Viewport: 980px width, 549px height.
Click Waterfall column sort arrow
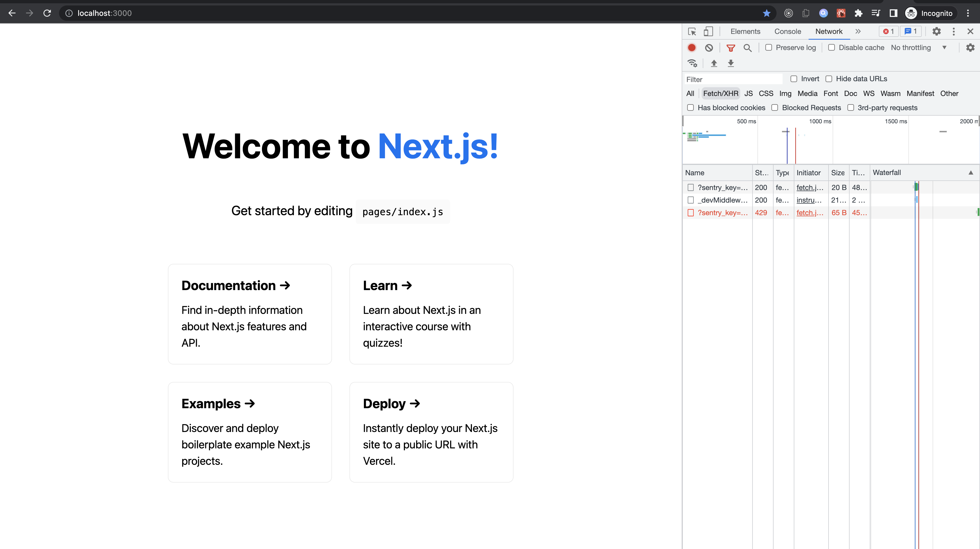pos(970,173)
